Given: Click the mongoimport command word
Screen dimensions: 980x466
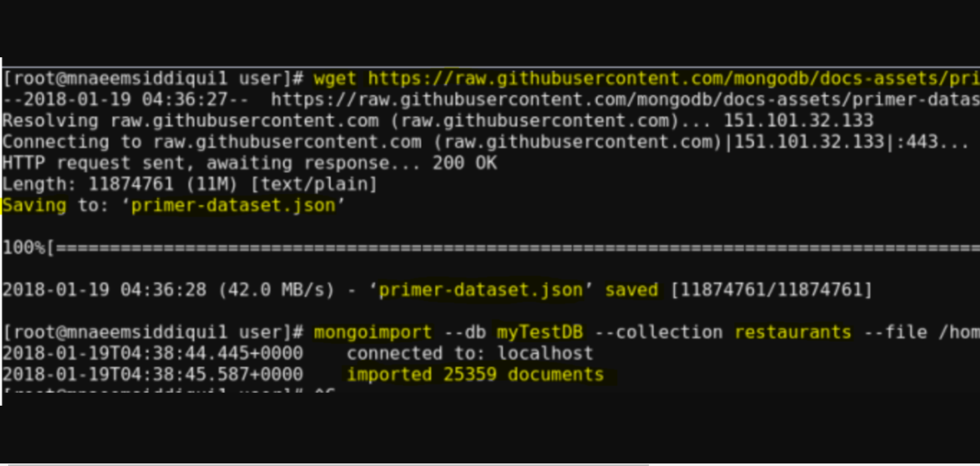Looking at the screenshot, I should pos(373,332).
